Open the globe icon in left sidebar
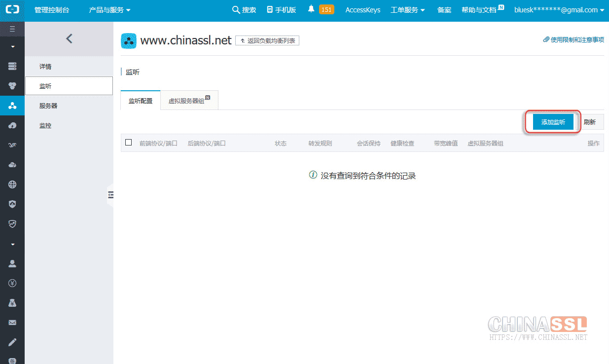This screenshot has height=364, width=609. click(12, 184)
